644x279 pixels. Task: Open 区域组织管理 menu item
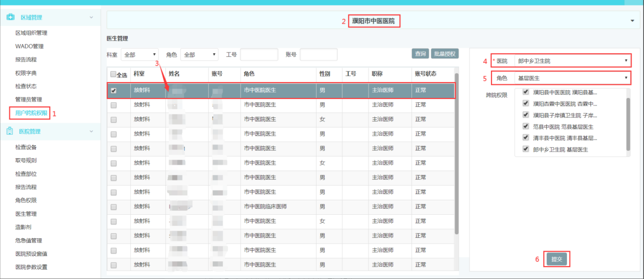pyautogui.click(x=31, y=33)
